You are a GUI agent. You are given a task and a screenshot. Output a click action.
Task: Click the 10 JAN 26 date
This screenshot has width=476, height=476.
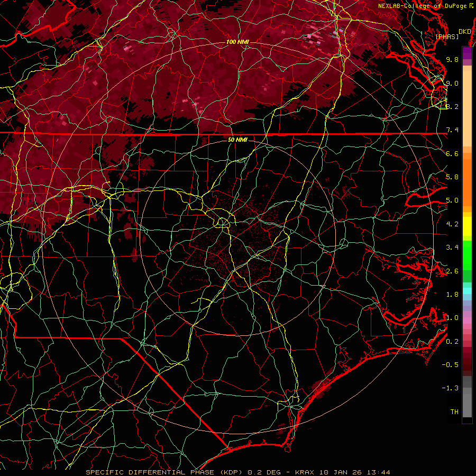coord(342,472)
